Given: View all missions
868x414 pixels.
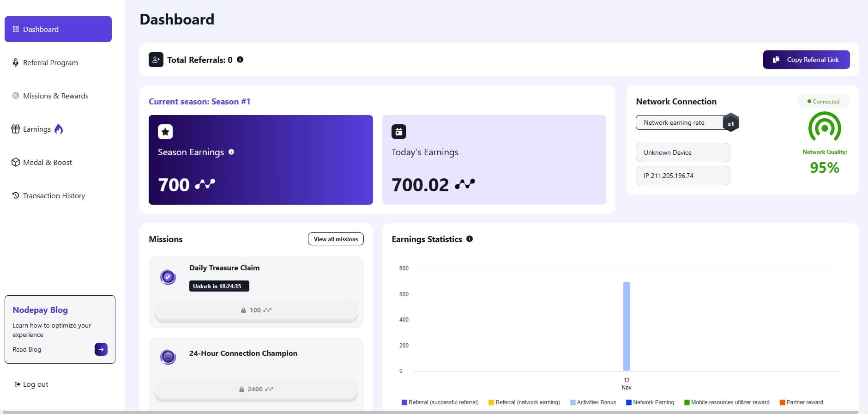Looking at the screenshot, I should 336,239.
